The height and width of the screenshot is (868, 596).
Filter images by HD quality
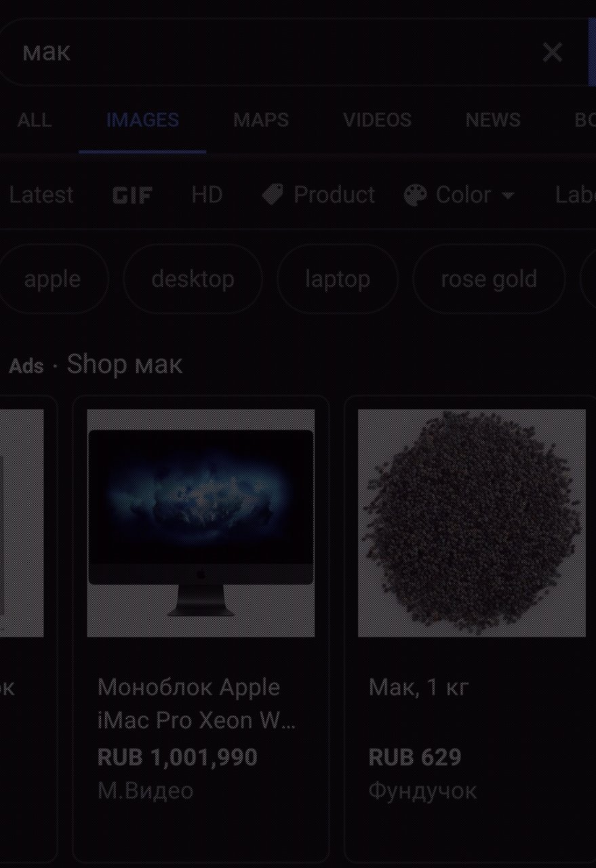click(207, 195)
